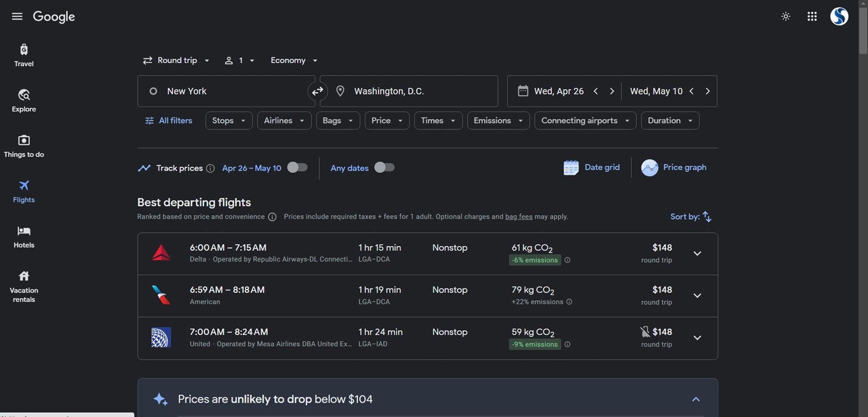Open the Price filter
Viewport: 868px width, 417px height.
387,120
